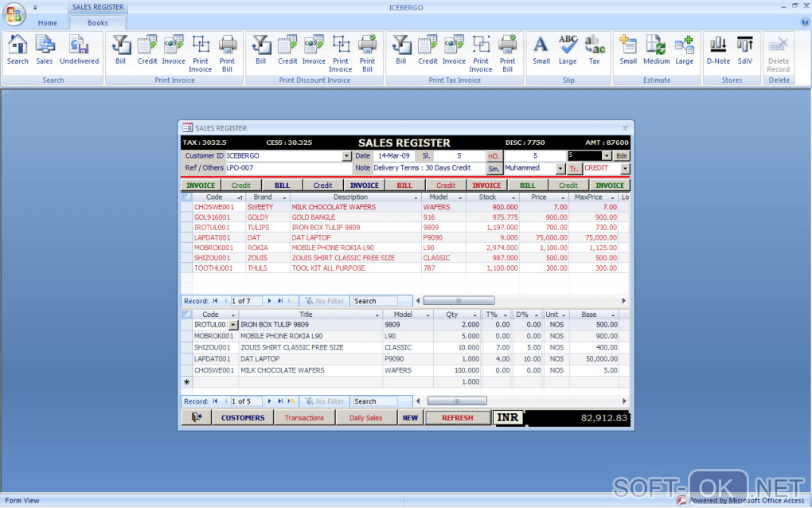Click the Office button logo
Screen dimensions: 812x508
tap(14, 14)
